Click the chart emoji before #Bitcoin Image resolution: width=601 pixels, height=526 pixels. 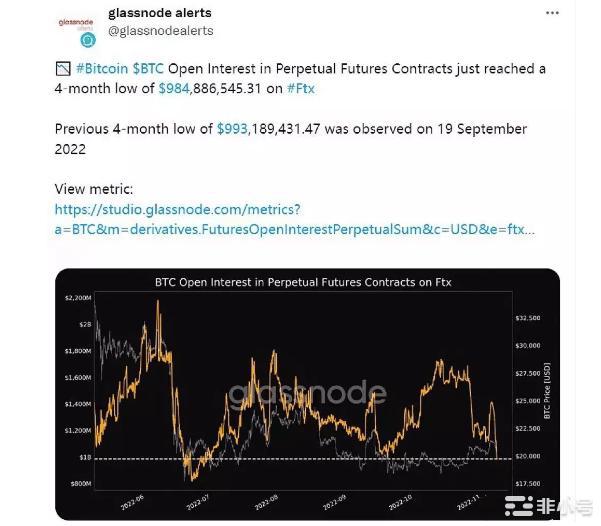(63, 69)
